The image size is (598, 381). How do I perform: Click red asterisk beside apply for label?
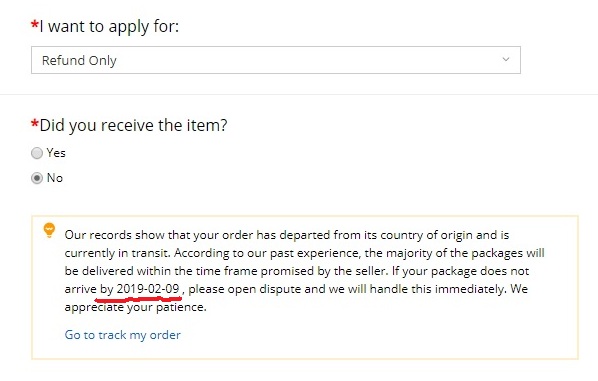click(x=35, y=26)
